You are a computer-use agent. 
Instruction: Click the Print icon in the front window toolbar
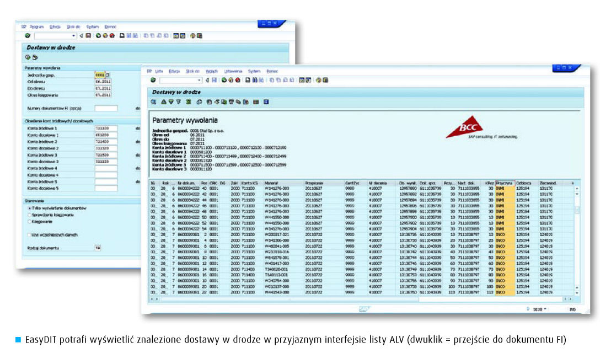(x=248, y=80)
